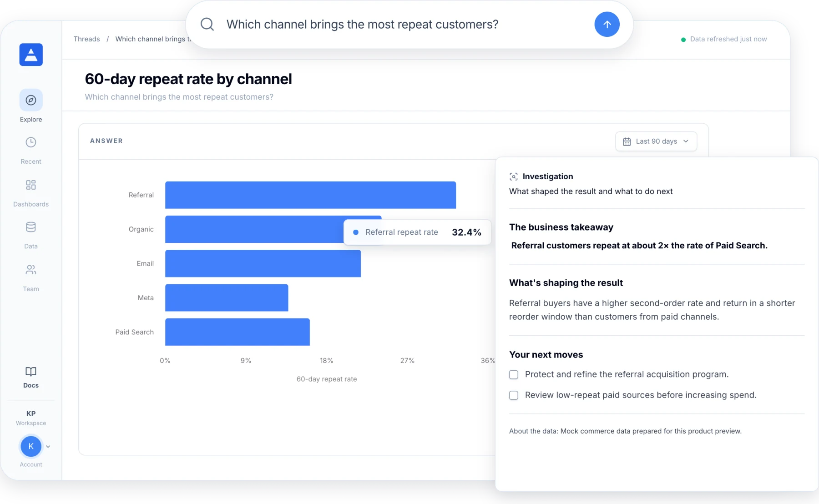Click the '18%' axis tick label
Image resolution: width=819 pixels, height=504 pixels.
click(326, 361)
